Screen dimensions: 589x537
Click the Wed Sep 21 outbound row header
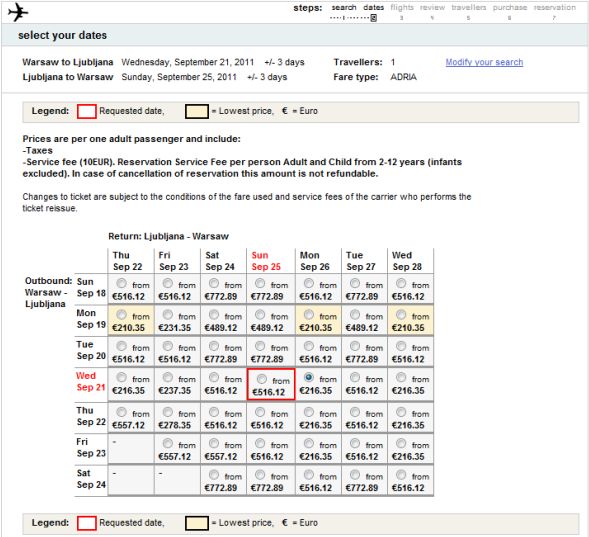pos(91,382)
